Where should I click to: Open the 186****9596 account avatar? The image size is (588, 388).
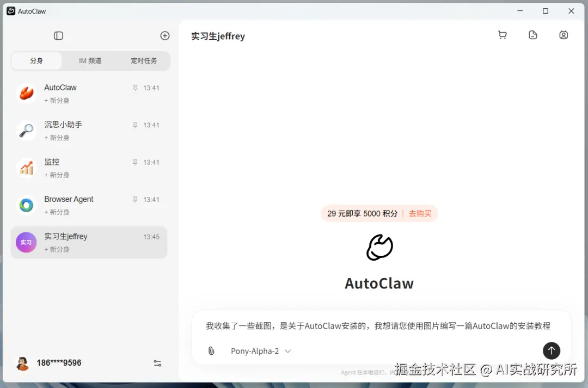pos(23,363)
